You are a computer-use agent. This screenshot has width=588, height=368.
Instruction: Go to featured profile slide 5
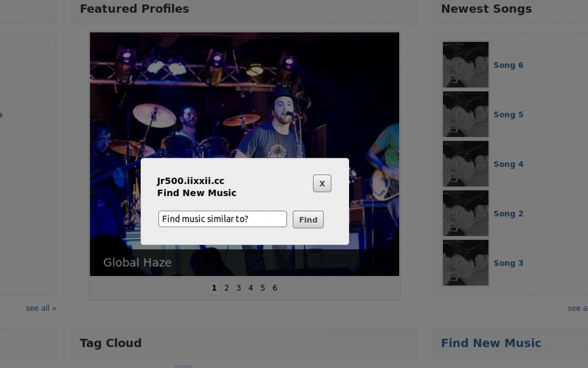pos(263,288)
